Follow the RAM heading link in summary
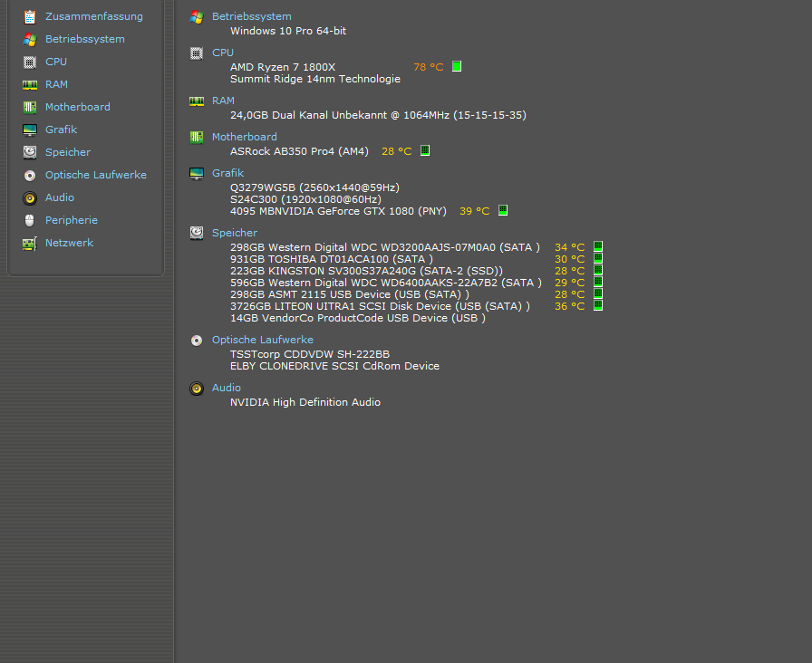The image size is (812, 663). 223,101
